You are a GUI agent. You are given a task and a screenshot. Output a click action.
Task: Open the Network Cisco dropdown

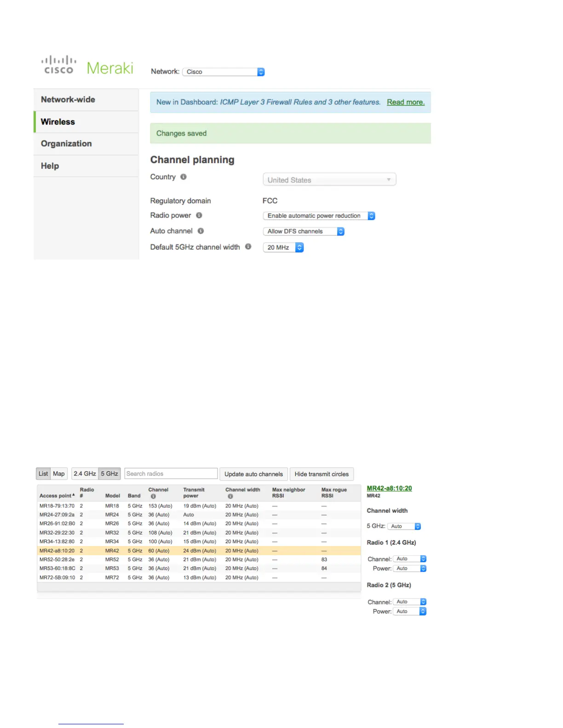coord(224,72)
